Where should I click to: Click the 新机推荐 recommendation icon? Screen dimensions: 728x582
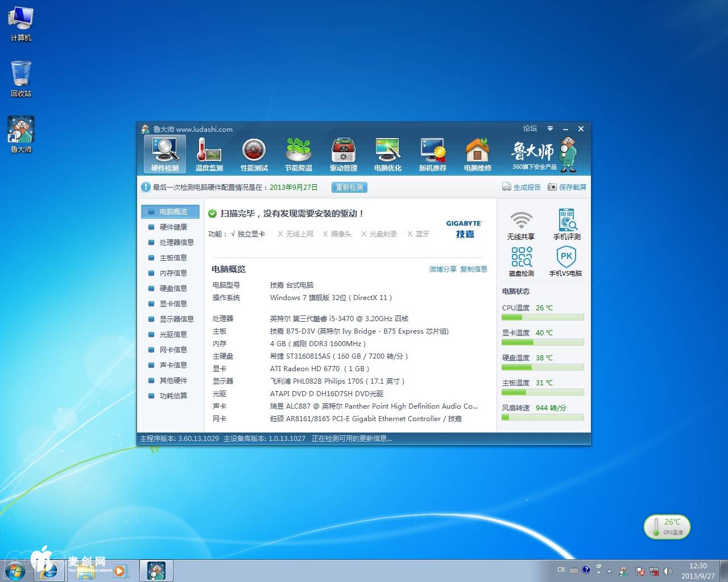coord(432,152)
